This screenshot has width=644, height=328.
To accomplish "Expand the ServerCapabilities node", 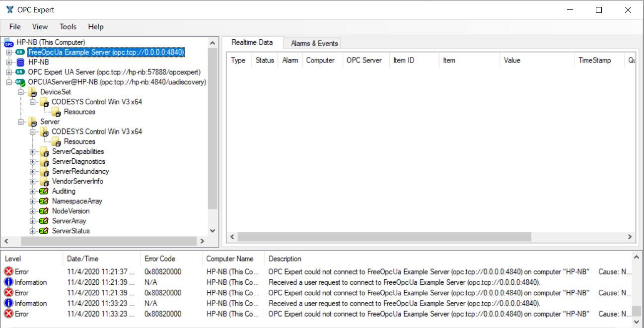I will click(x=32, y=151).
